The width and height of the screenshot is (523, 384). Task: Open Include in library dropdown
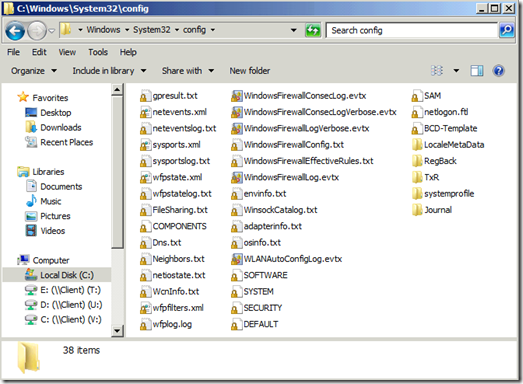coord(109,71)
